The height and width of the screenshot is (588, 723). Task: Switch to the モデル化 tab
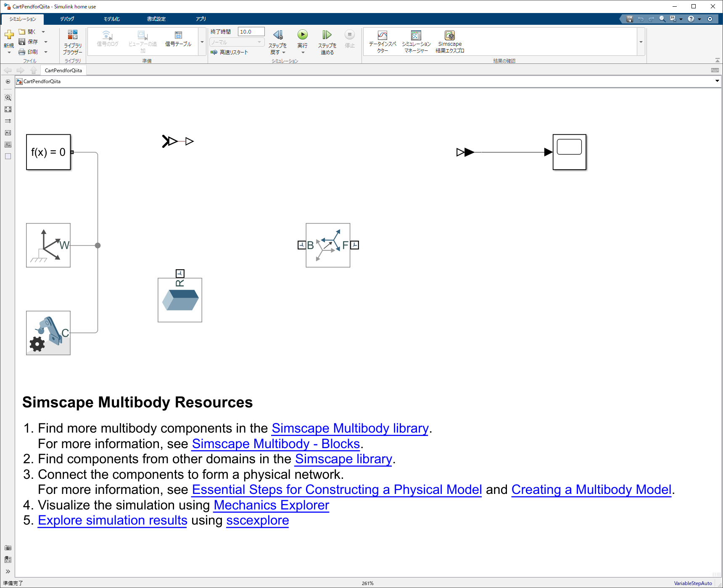pyautogui.click(x=111, y=18)
